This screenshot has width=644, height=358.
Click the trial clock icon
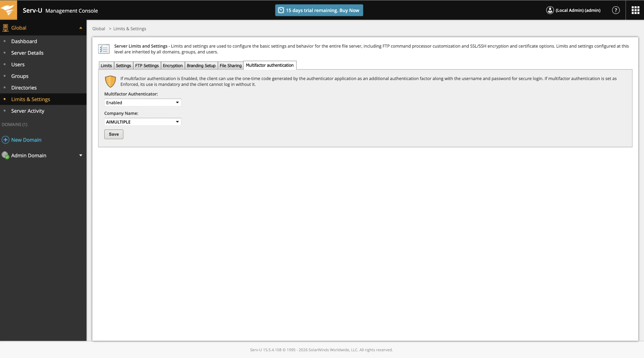coord(281,10)
